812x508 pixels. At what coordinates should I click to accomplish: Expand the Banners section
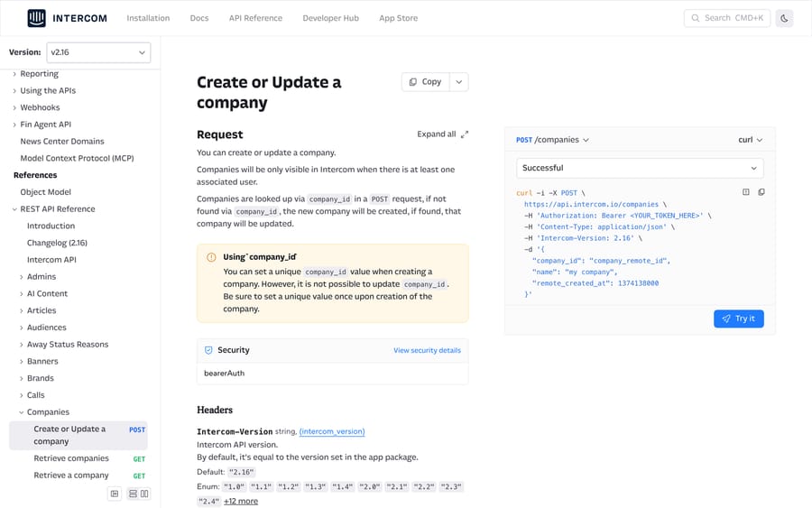click(22, 362)
